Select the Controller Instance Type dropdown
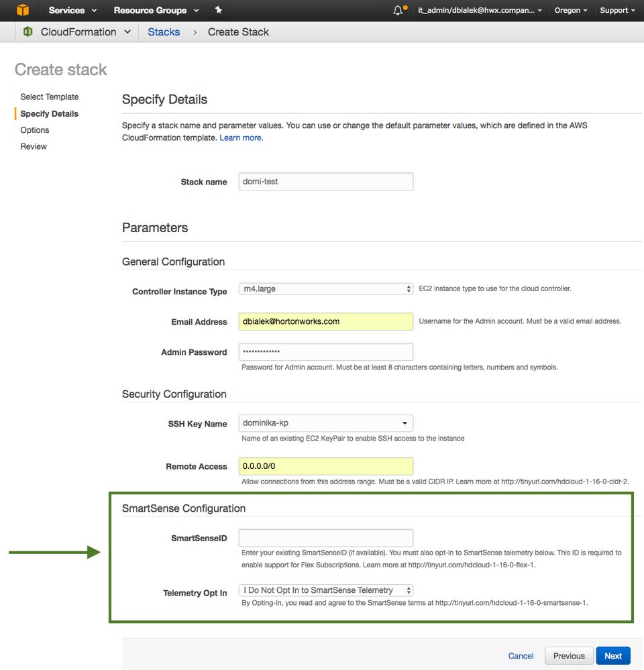 [x=326, y=289]
